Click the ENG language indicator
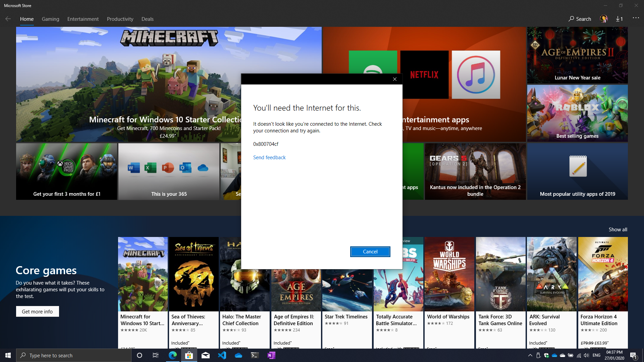Image resolution: width=644 pixels, height=362 pixels. pos(596,355)
